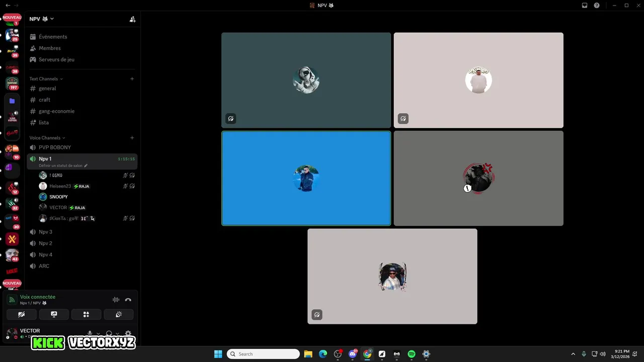Open user settings gear icon

coord(128,333)
